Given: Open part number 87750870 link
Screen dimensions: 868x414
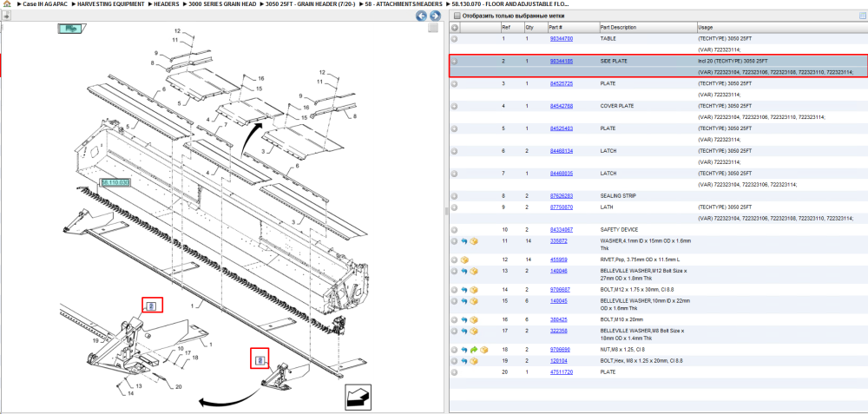Looking at the screenshot, I should click(562, 207).
